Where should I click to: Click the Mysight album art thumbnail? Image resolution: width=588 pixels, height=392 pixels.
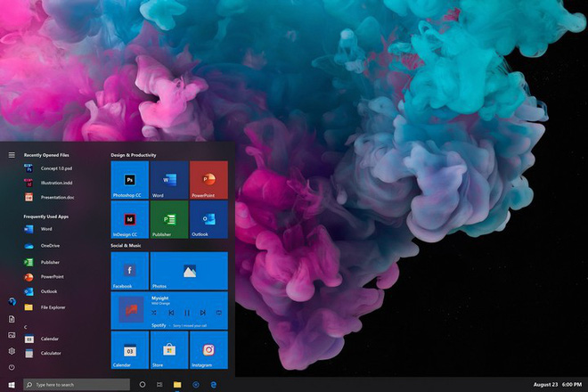pyautogui.click(x=131, y=309)
